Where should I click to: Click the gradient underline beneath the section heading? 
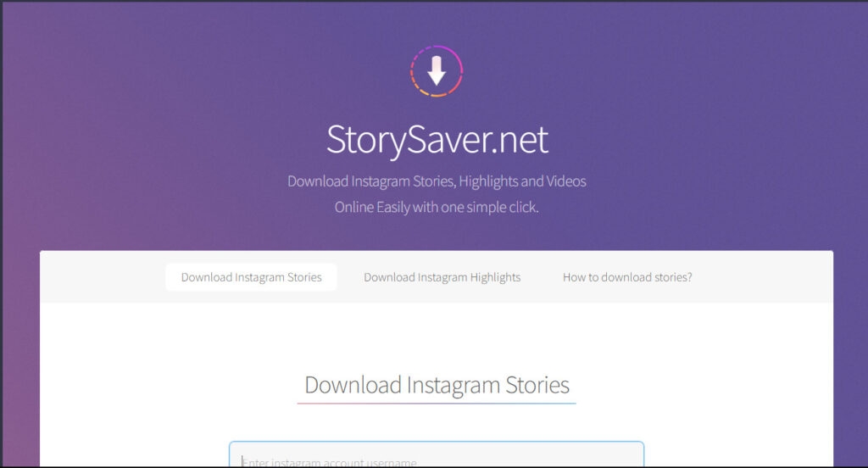click(x=437, y=404)
